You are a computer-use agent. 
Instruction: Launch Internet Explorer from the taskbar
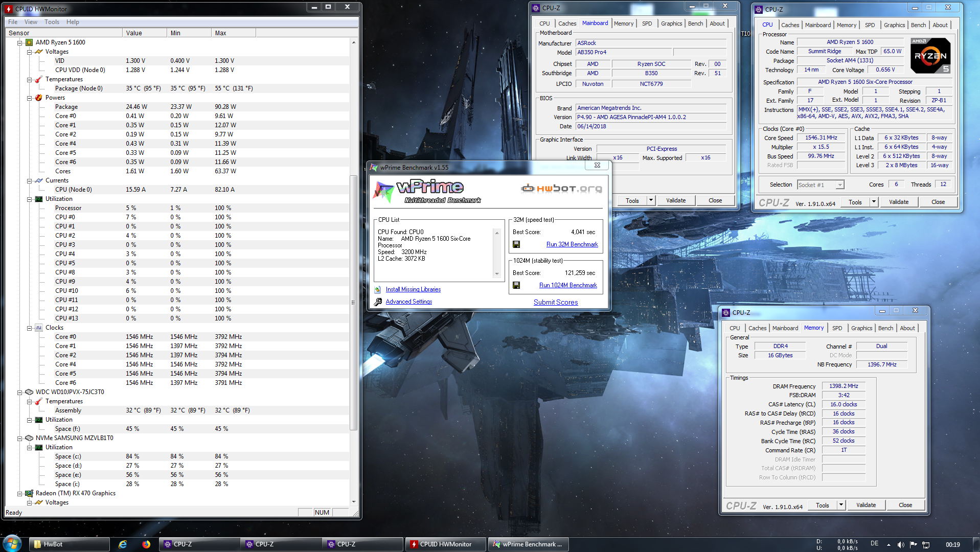point(123,544)
